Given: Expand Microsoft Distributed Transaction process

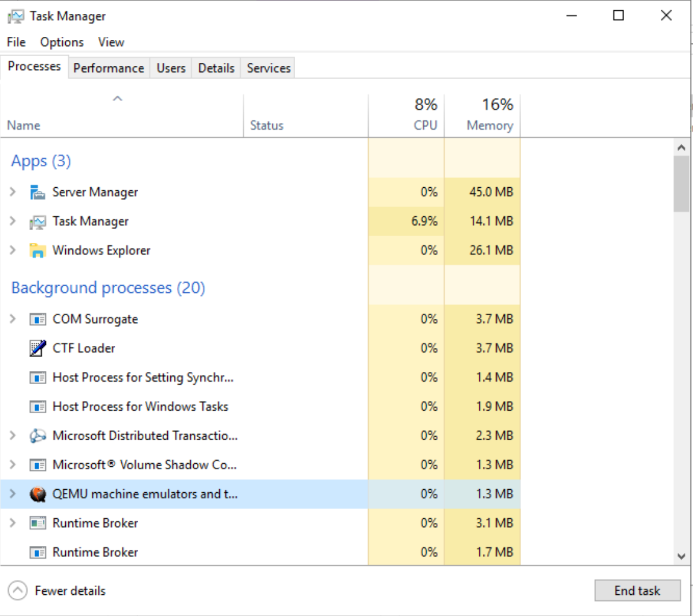Looking at the screenshot, I should pos(13,435).
